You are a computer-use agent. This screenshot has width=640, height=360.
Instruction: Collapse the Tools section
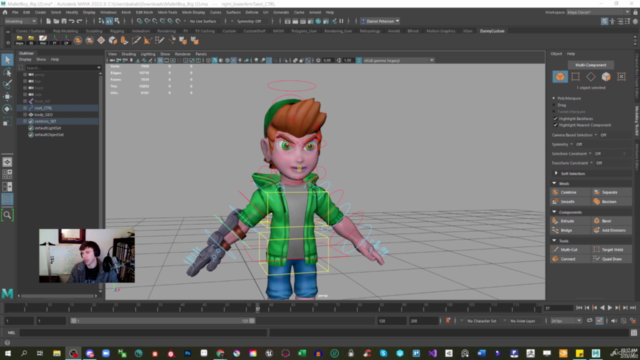coord(554,241)
